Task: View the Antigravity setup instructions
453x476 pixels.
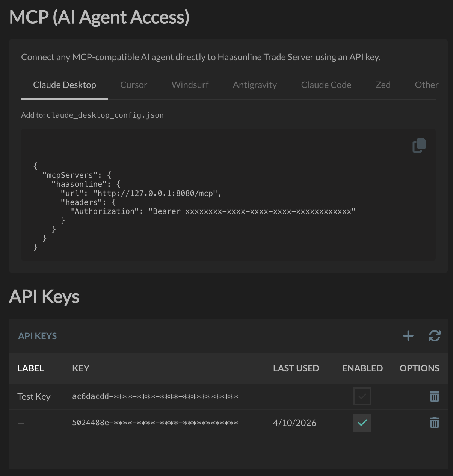Action: point(255,85)
